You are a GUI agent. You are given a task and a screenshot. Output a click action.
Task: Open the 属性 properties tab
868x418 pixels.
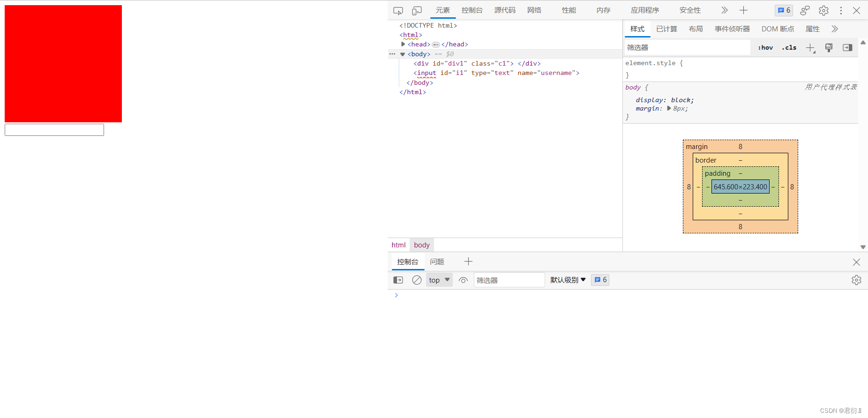pos(812,29)
